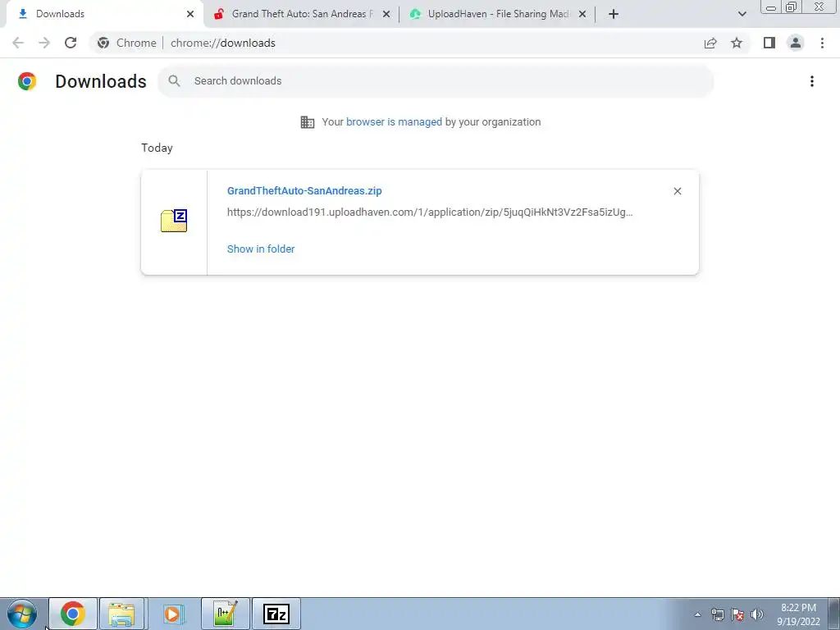Click the managed organization building icon
The width and height of the screenshot is (840, 630).
coord(308,122)
